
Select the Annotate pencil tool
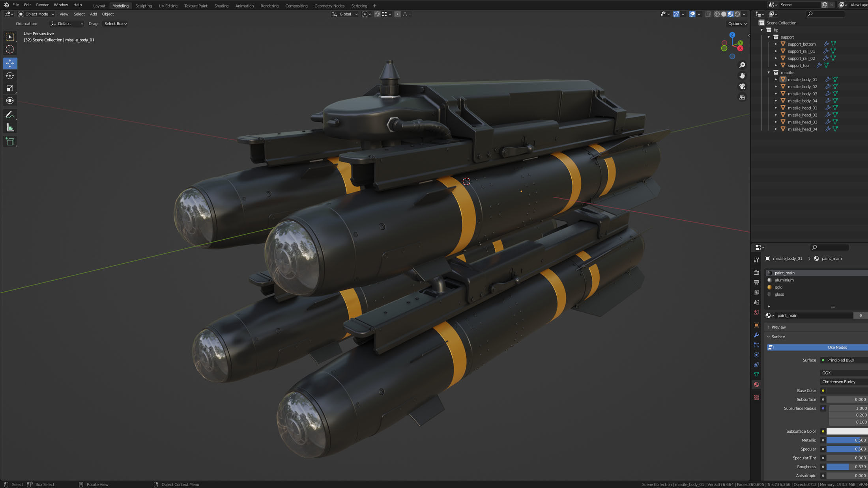pyautogui.click(x=10, y=115)
